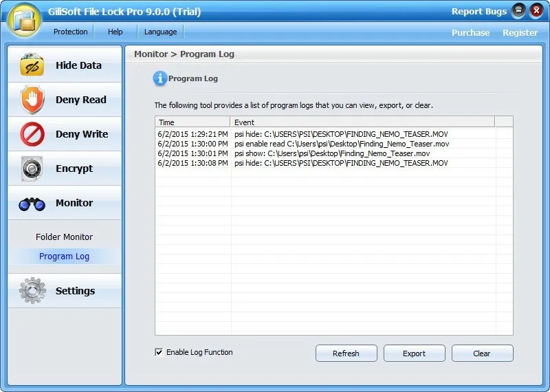Click the 6/2/2015 1:30:08 PM time cell
550x392 pixels.
[x=192, y=163]
